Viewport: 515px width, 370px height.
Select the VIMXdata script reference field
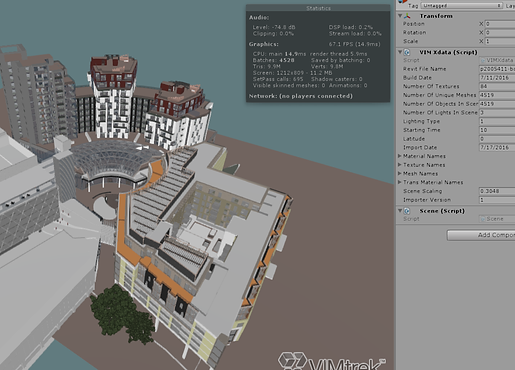[x=497, y=60]
